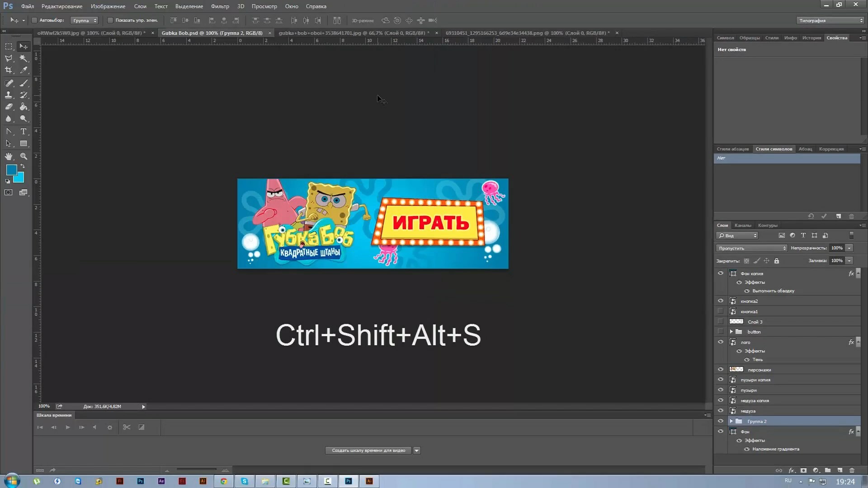Screen dimensions: 868x488
Task: Select the Zoom tool
Action: click(24, 156)
